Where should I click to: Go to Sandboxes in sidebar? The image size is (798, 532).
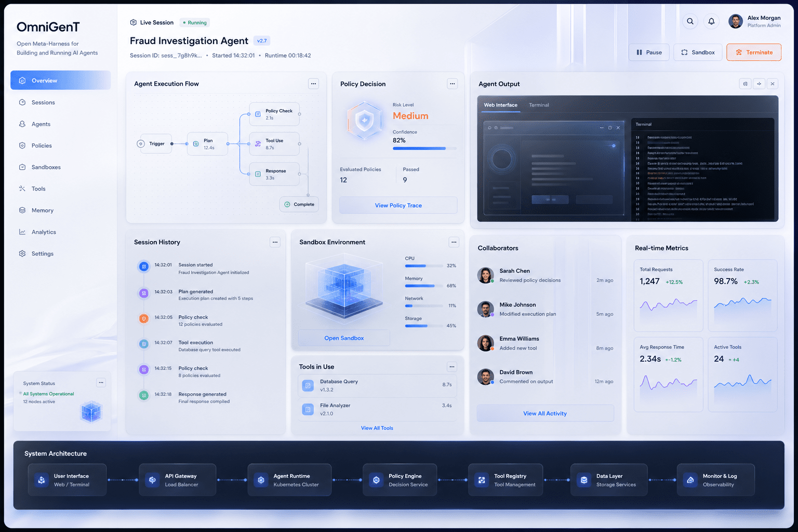coord(61,167)
